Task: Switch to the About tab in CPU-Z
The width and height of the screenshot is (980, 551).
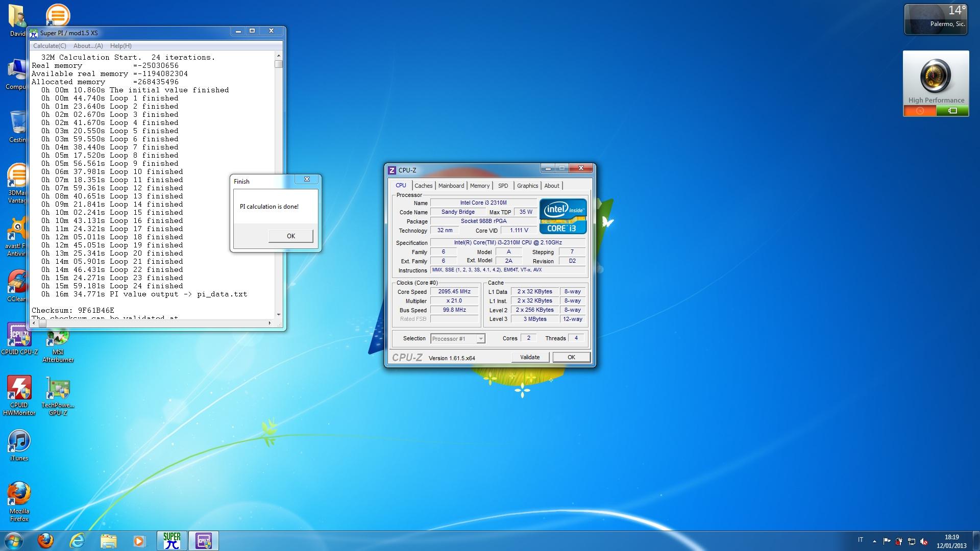Action: tap(551, 186)
